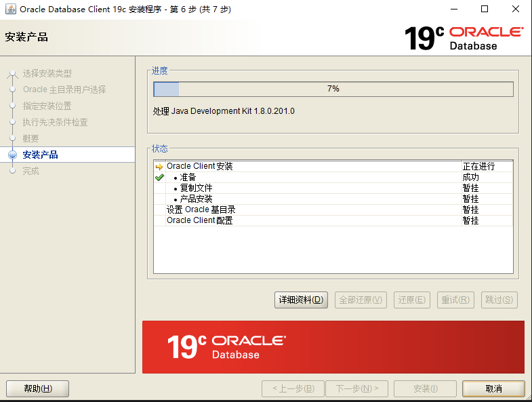Maximize the installer window
This screenshot has height=402, width=532.
tap(485, 9)
